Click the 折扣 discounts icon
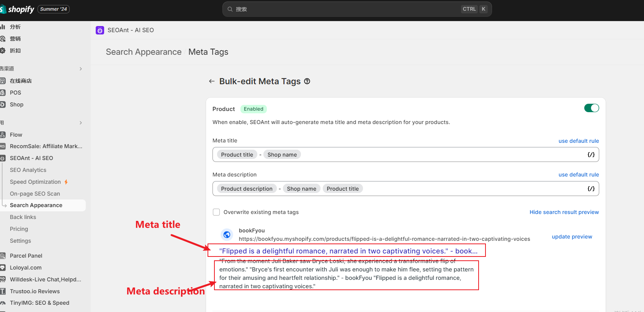Viewport: 644px width, 312px height. point(3,51)
